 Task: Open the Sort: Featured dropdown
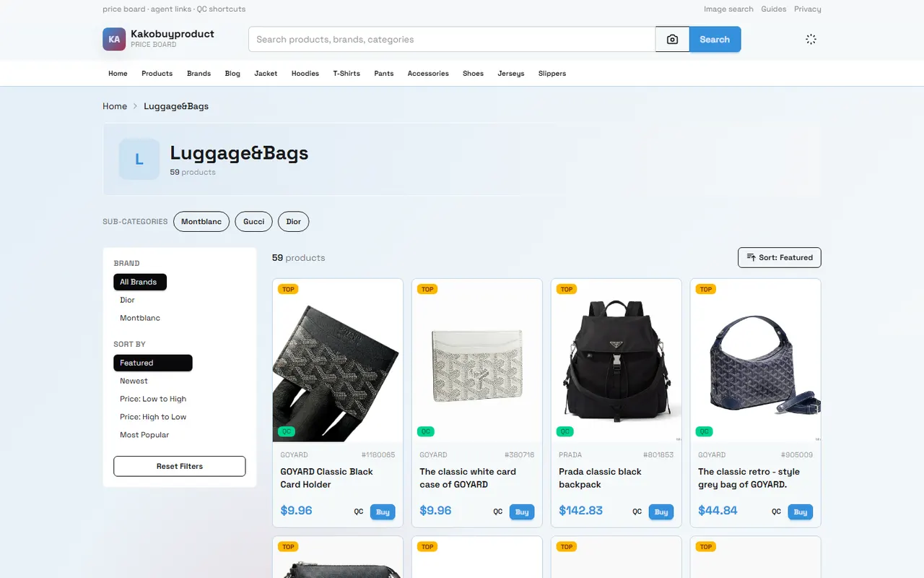click(780, 257)
